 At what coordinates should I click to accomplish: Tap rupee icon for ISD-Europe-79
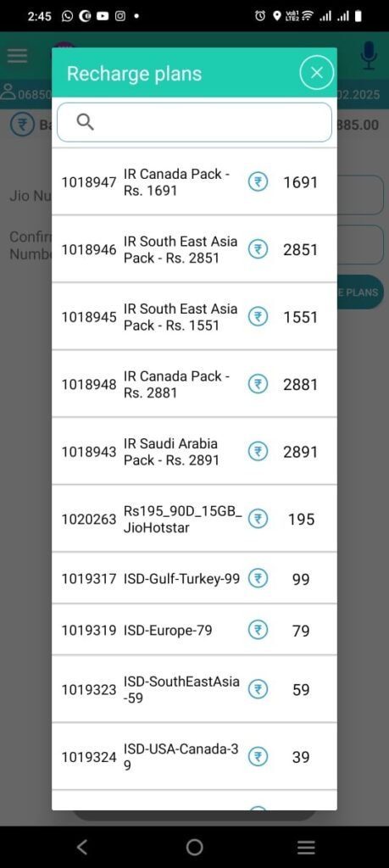point(258,631)
